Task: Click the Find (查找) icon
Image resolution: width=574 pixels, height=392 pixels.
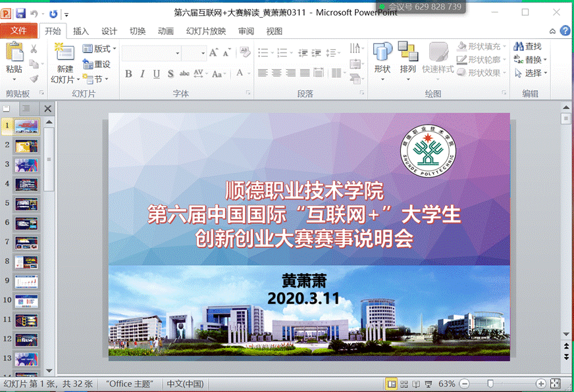Action: pyautogui.click(x=527, y=47)
